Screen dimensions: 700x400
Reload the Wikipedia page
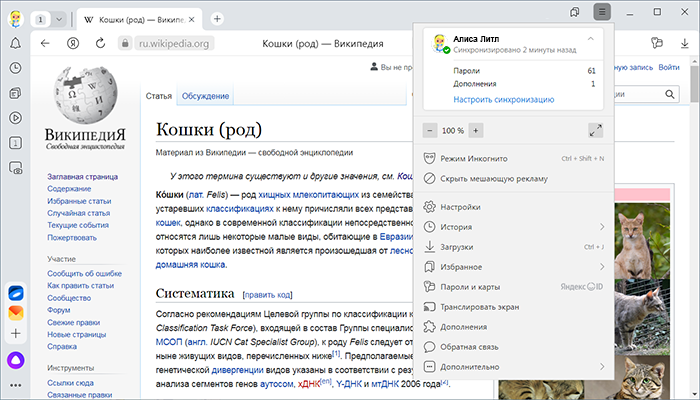(100, 43)
